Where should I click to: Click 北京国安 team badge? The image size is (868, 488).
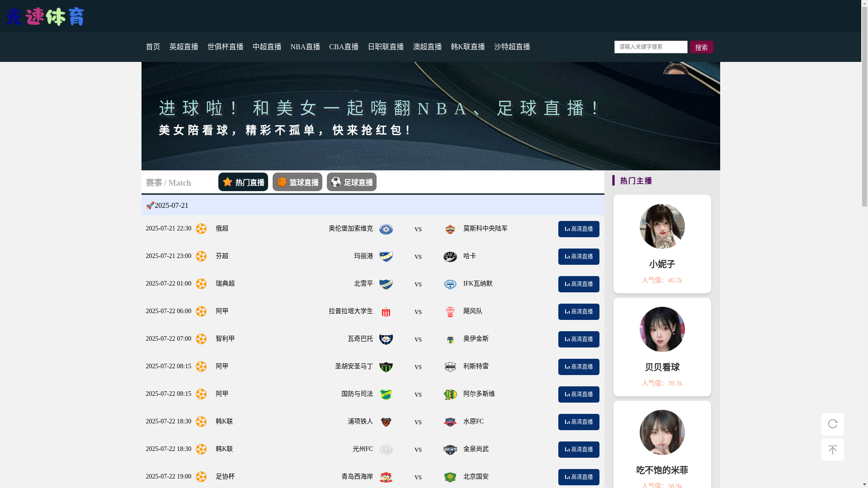click(x=450, y=477)
